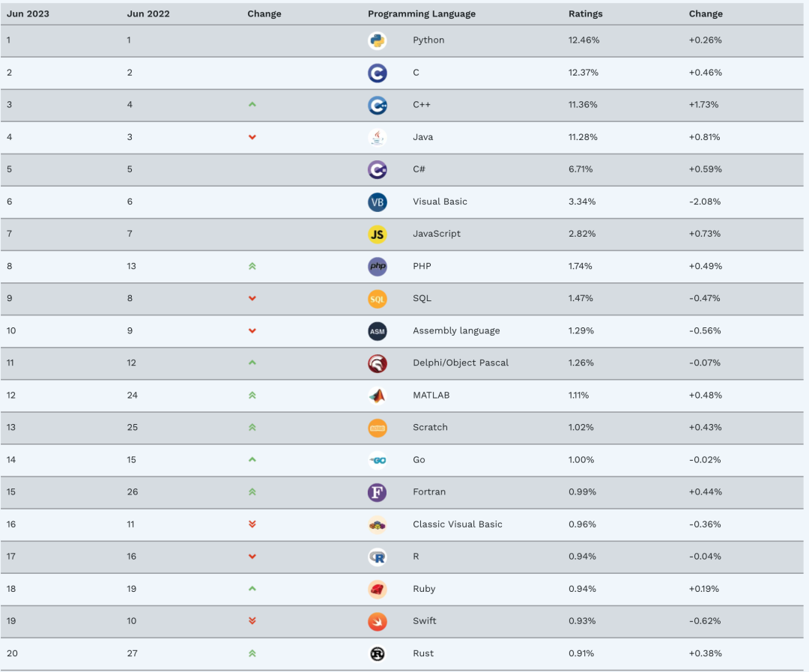Click the Jun 2023 column header
809x672 pixels.
pos(28,14)
